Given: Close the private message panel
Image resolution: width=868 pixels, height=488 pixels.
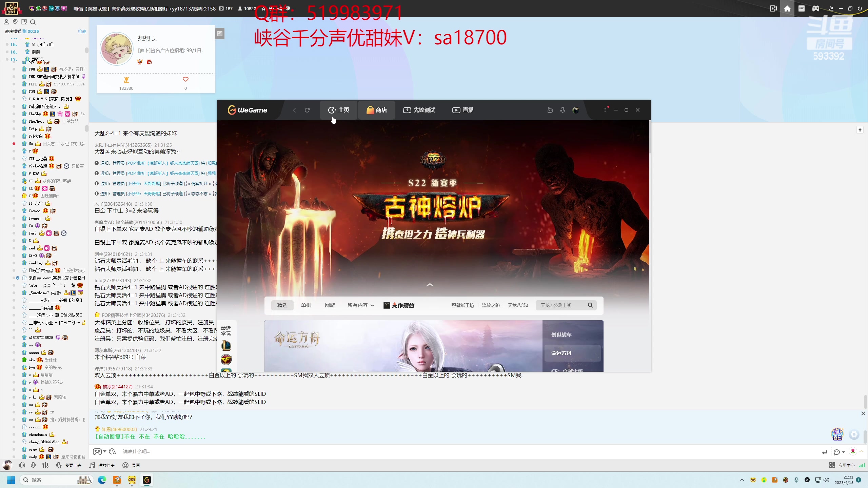Looking at the screenshot, I should [863, 413].
